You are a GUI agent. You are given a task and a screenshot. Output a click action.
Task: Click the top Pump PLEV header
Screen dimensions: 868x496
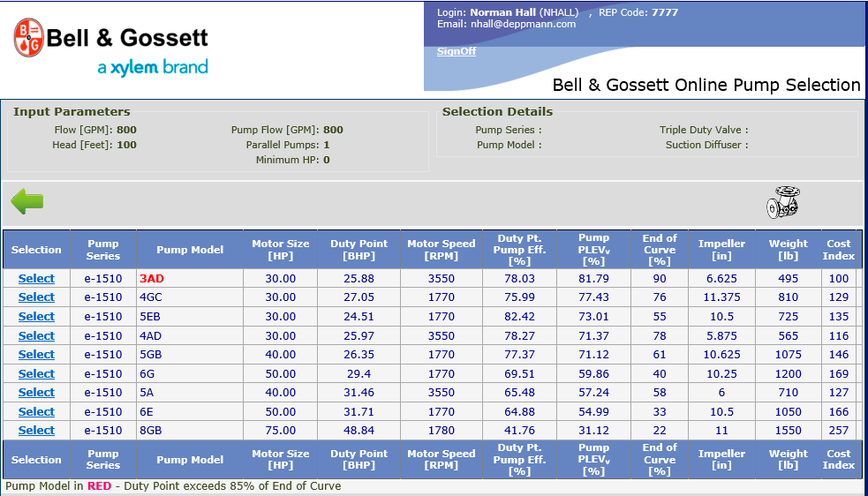(593, 250)
